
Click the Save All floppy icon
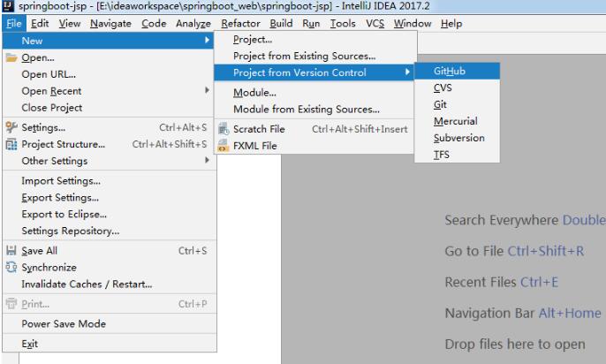tap(11, 250)
